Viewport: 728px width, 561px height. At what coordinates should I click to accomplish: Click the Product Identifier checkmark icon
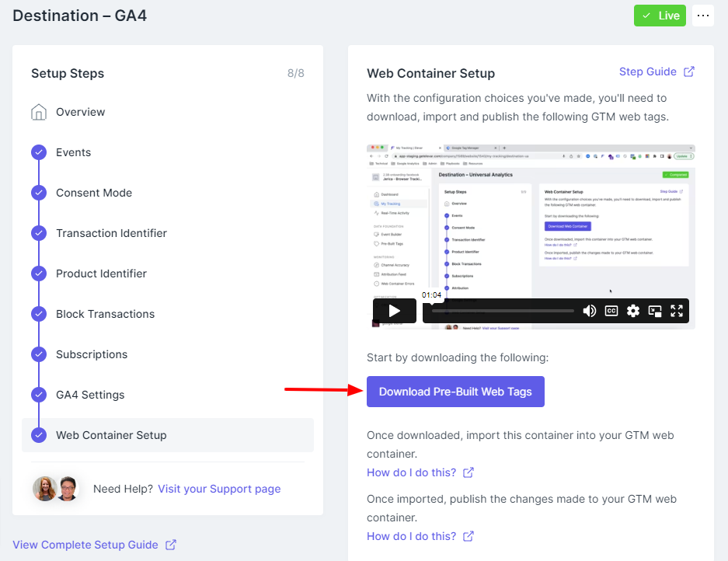click(x=39, y=274)
